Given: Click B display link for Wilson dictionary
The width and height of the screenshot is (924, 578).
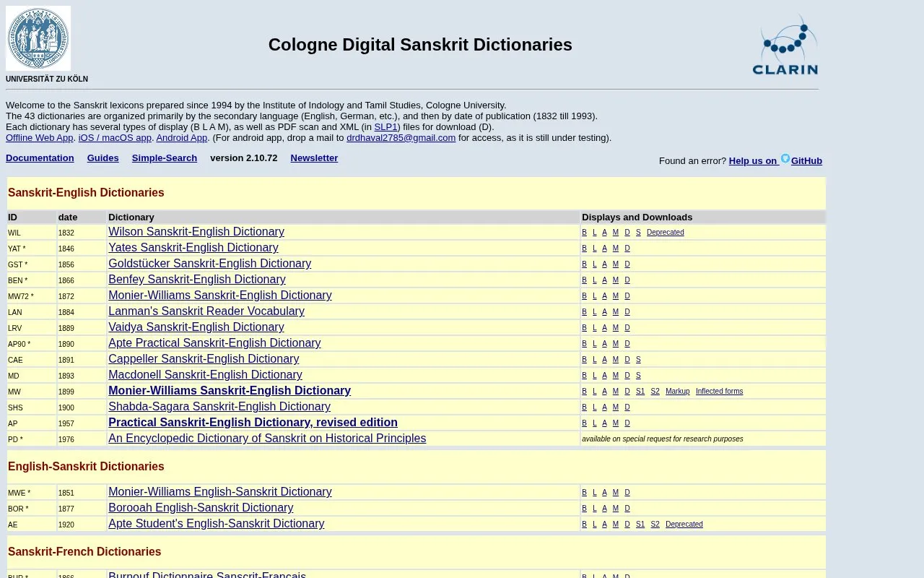Looking at the screenshot, I should point(585,233).
